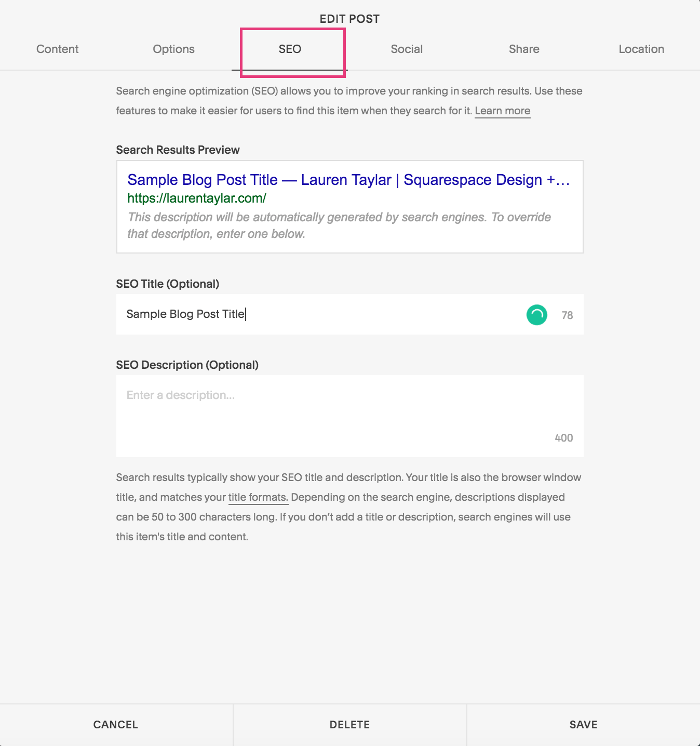700x746 pixels.
Task: Select the Social tab
Action: click(x=407, y=49)
